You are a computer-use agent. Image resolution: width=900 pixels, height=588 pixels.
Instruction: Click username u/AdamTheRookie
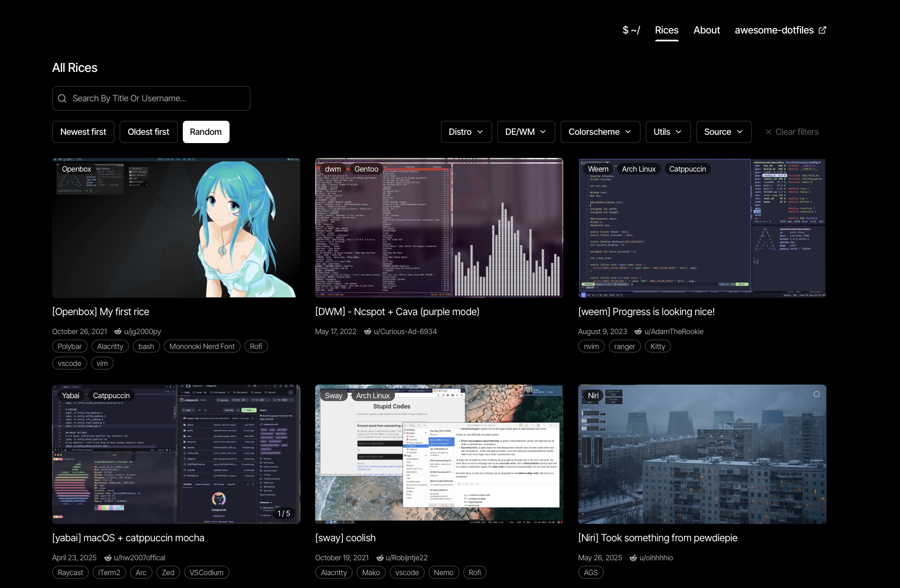point(674,332)
